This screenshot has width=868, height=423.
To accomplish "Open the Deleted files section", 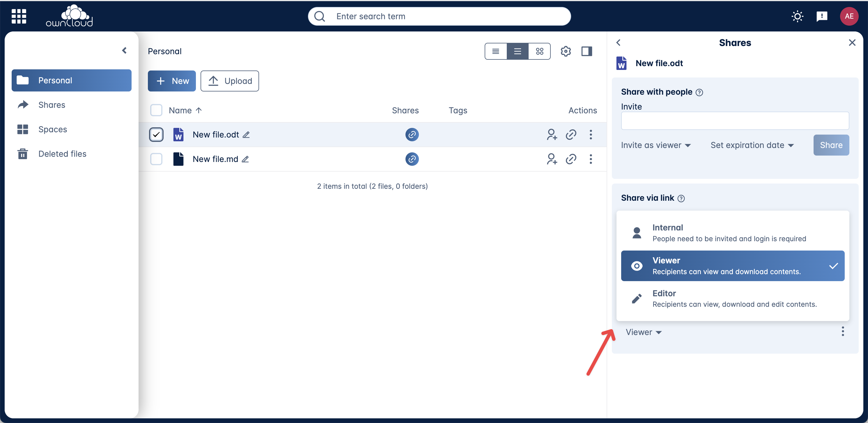I will [62, 154].
